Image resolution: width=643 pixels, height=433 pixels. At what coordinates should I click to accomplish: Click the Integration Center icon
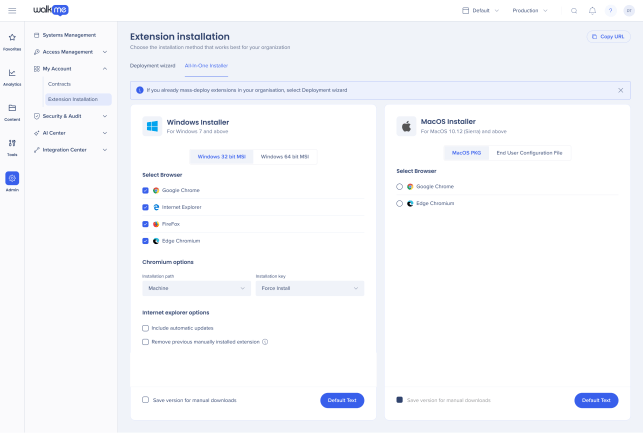click(36, 150)
